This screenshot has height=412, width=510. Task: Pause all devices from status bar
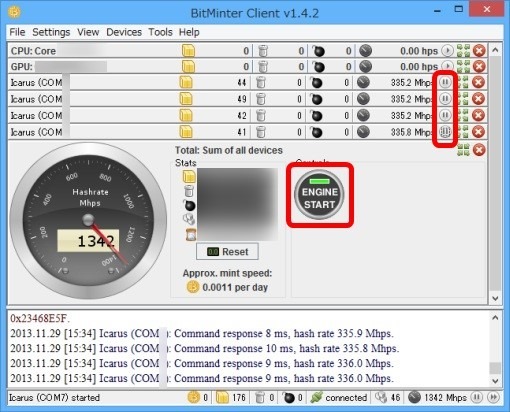coord(476,397)
